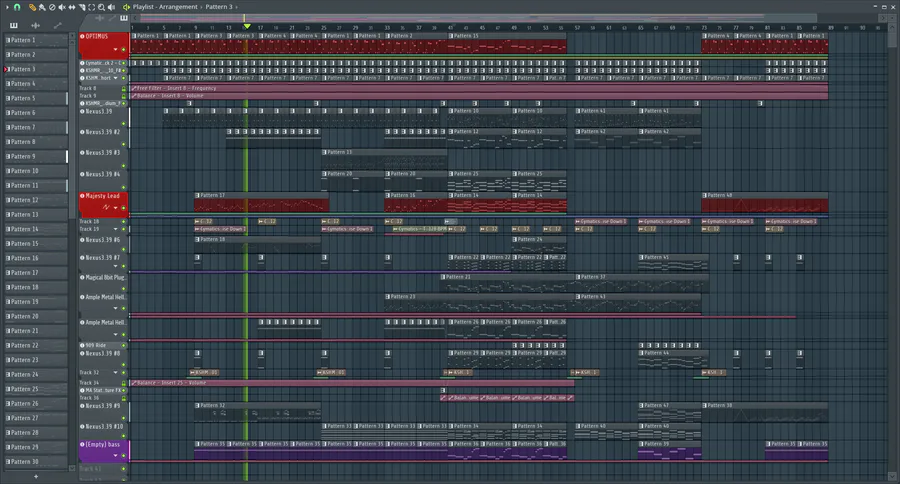Click the audio clip focus icon above tracks
This screenshot has width=900, height=484.
(x=99, y=18)
